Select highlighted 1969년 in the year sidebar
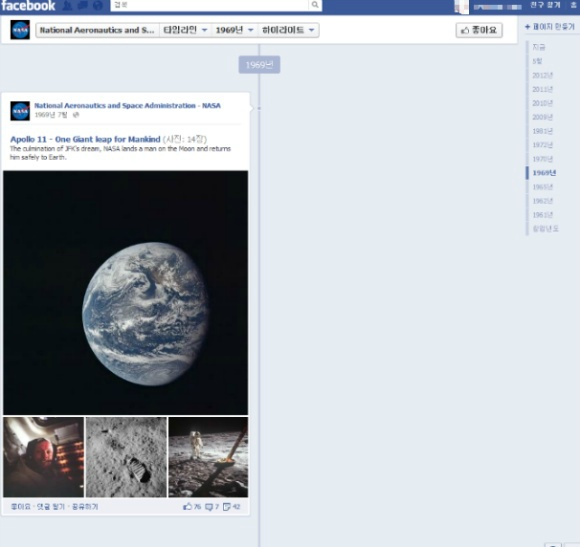 click(x=544, y=173)
